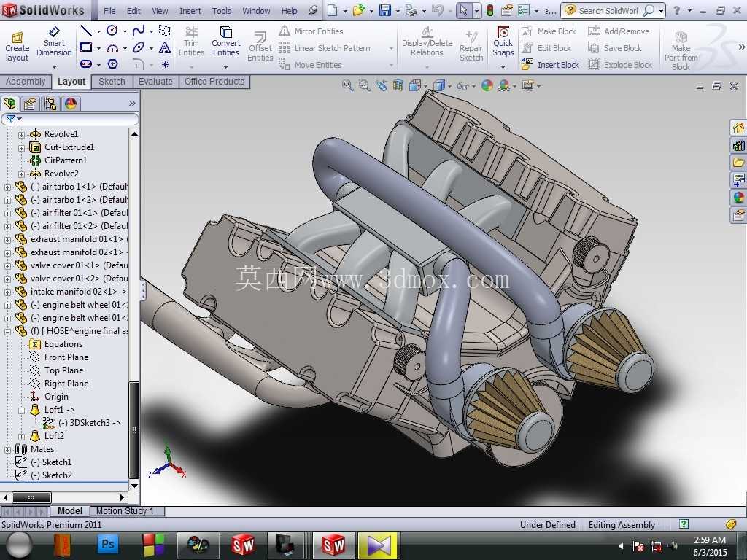Select the Right Plane tree item

(x=66, y=384)
